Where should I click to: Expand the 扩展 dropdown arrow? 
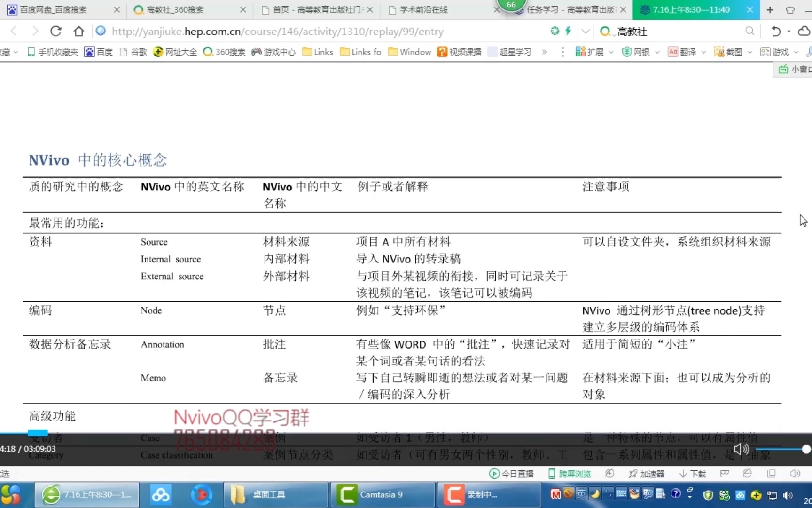611,52
